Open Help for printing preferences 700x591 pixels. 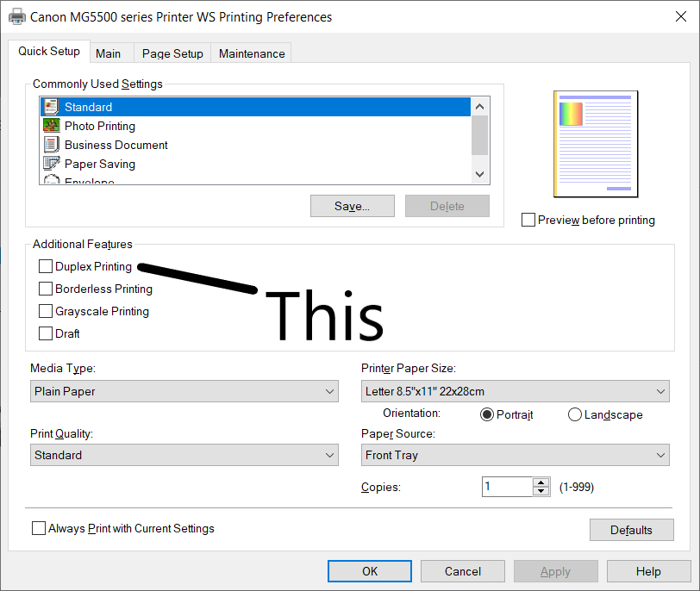[x=648, y=571]
